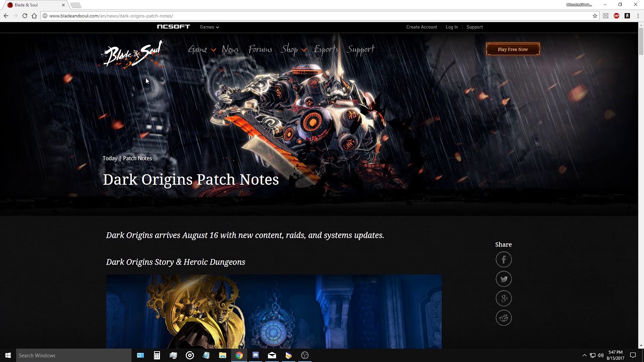Bookmark this page with the star icon
Image resolution: width=644 pixels, height=362 pixels.
(x=595, y=16)
